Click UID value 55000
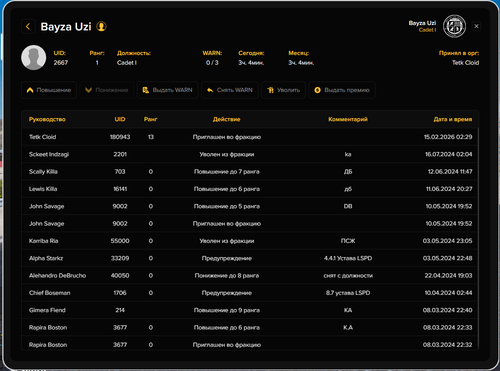This screenshot has height=371, width=500. point(120,241)
